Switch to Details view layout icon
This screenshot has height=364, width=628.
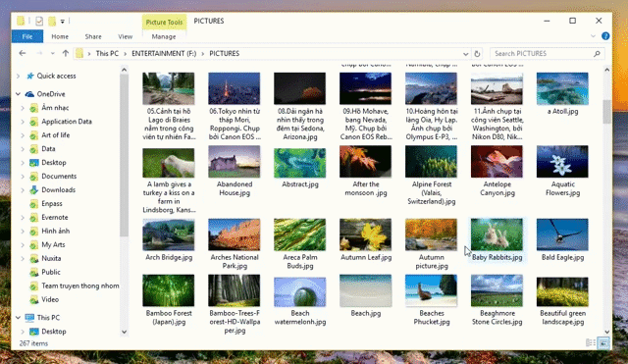(x=591, y=342)
